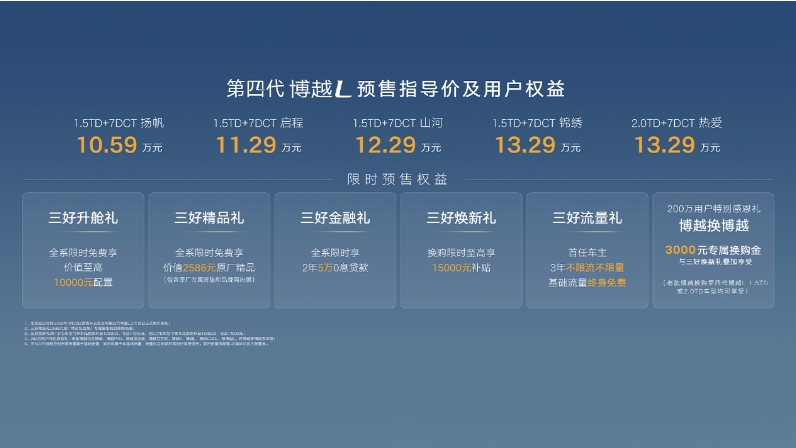The width and height of the screenshot is (796, 448).
Task: Click 换购限时至高享 in the 三好焕新礼 card
Action: tap(461, 252)
